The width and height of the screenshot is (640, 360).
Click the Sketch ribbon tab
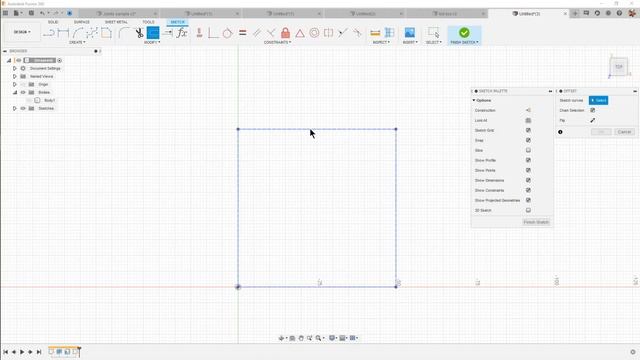pyautogui.click(x=177, y=22)
